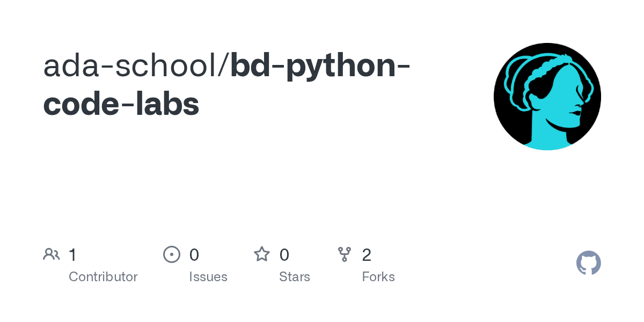
Task: Click the forks count number 2
Action: click(367, 255)
